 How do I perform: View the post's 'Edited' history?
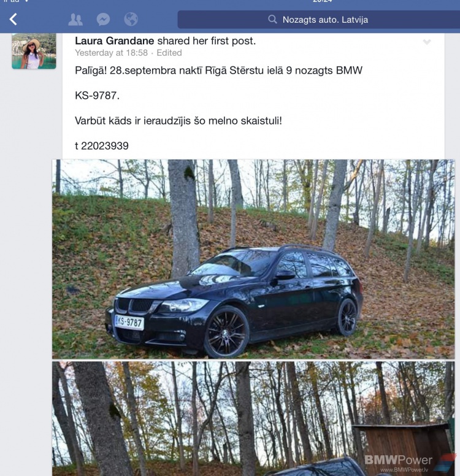click(x=169, y=53)
